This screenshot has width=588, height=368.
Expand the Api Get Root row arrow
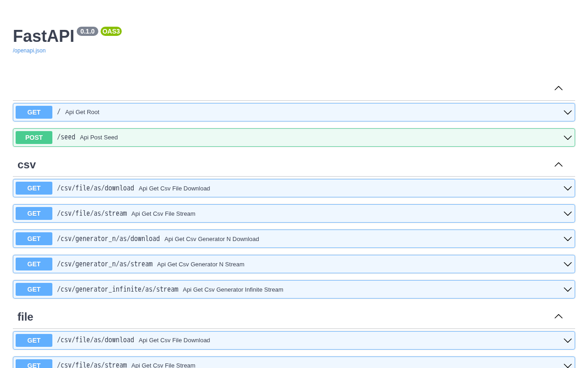(x=567, y=112)
